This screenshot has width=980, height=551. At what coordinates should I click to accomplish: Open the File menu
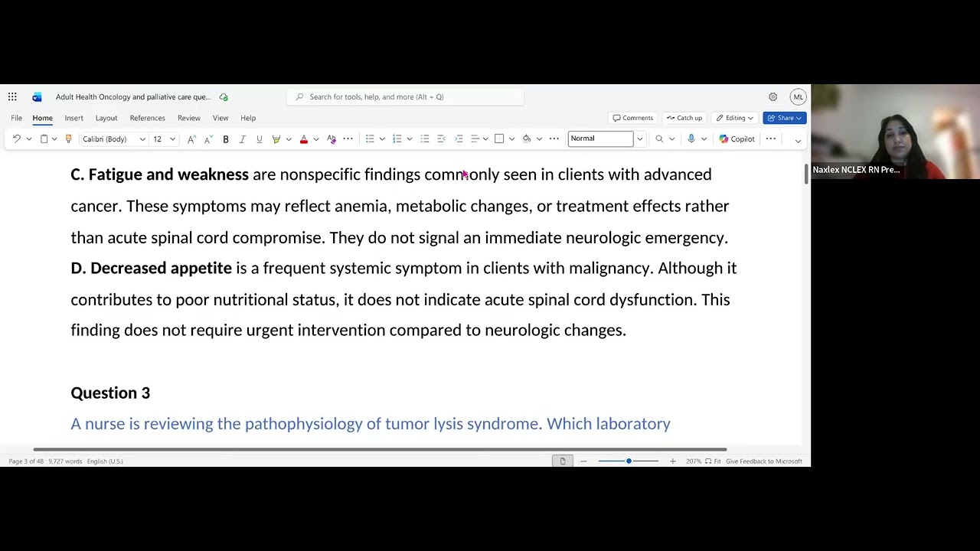16,119
